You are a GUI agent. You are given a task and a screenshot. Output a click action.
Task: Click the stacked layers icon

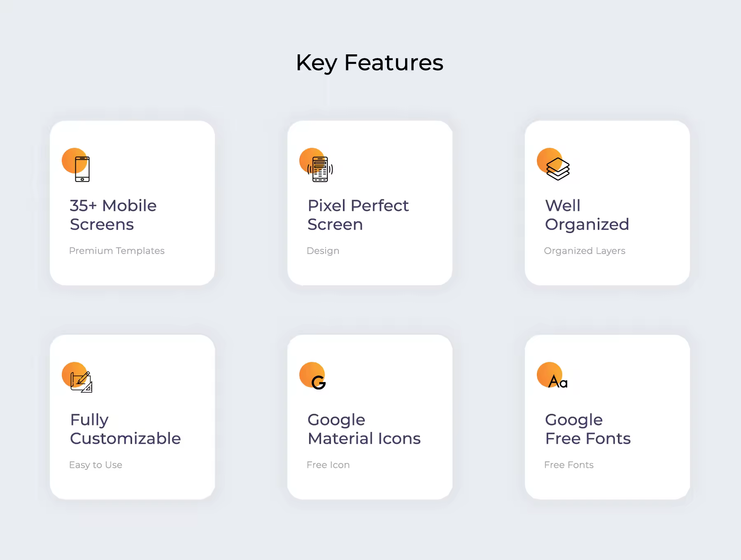pos(558,169)
